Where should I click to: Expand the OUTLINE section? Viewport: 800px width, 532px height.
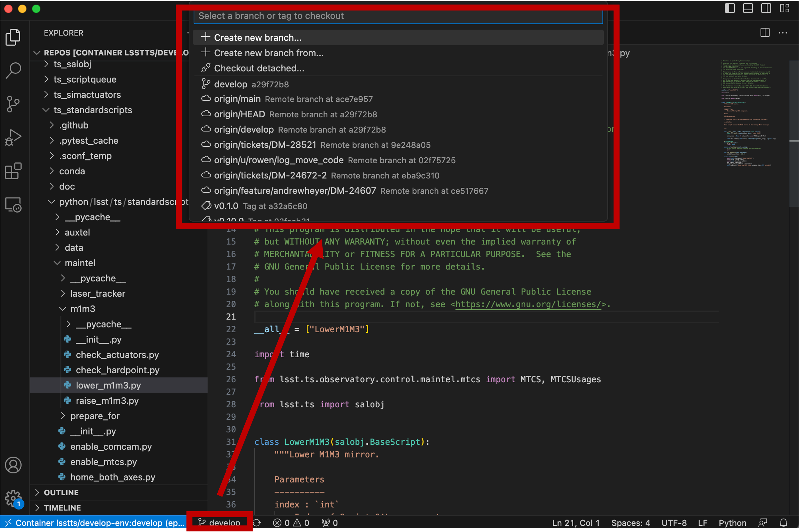point(61,492)
